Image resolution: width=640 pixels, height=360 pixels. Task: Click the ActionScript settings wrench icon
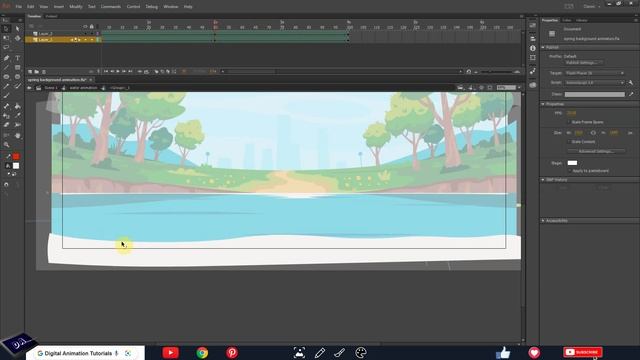click(631, 82)
